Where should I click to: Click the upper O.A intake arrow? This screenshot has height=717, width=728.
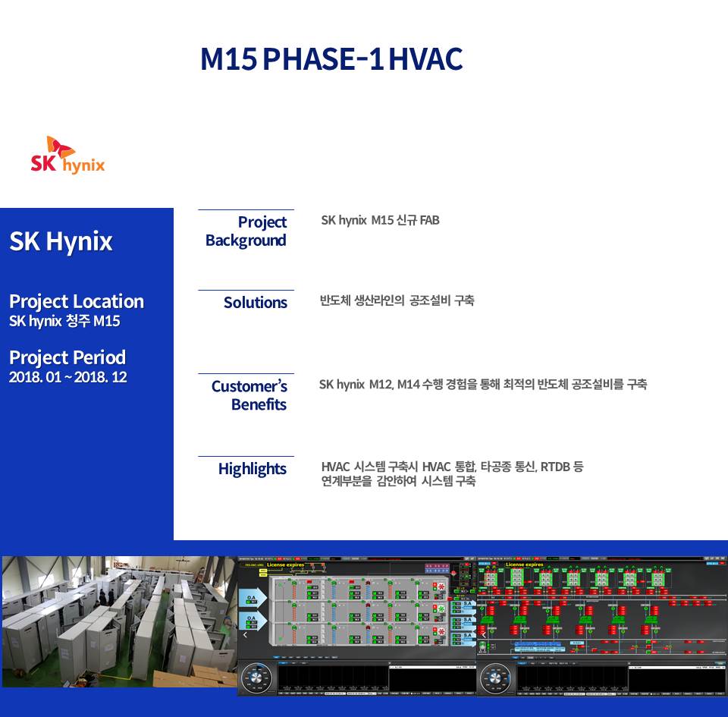pyautogui.click(x=253, y=599)
